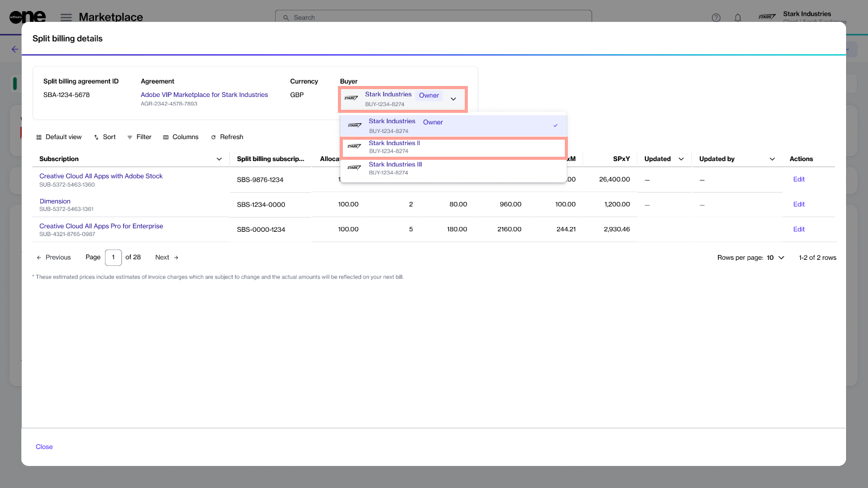Refresh the subscriptions table

pos(227,137)
